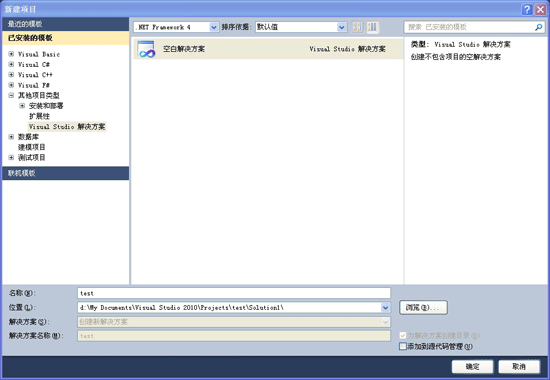Toggle 为解决方案创建目录 checkbox
Viewport: 550px width, 380px height.
pyautogui.click(x=403, y=335)
